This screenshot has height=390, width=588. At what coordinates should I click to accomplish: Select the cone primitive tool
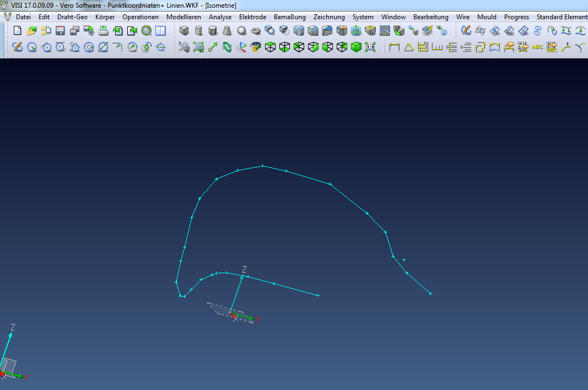pyautogui.click(x=227, y=31)
